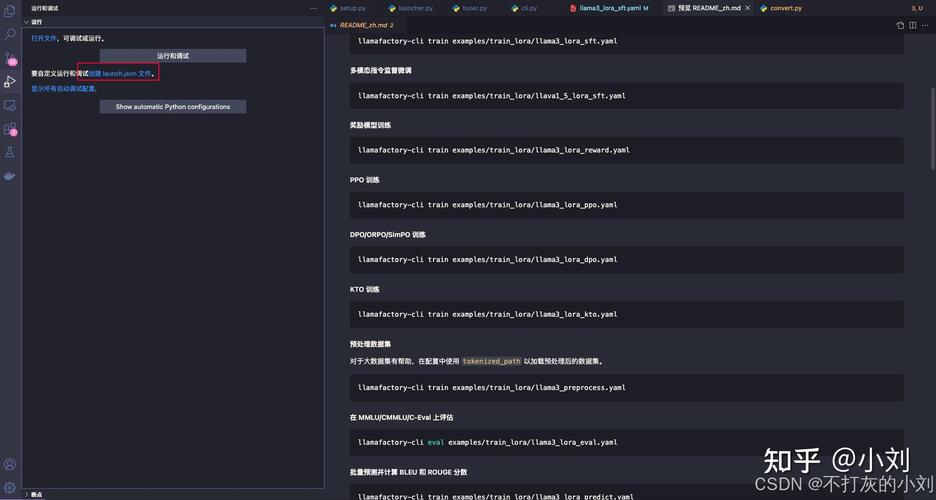The height and width of the screenshot is (500, 936).
Task: Click the preview pane vertical scrollbar
Action: [932, 128]
